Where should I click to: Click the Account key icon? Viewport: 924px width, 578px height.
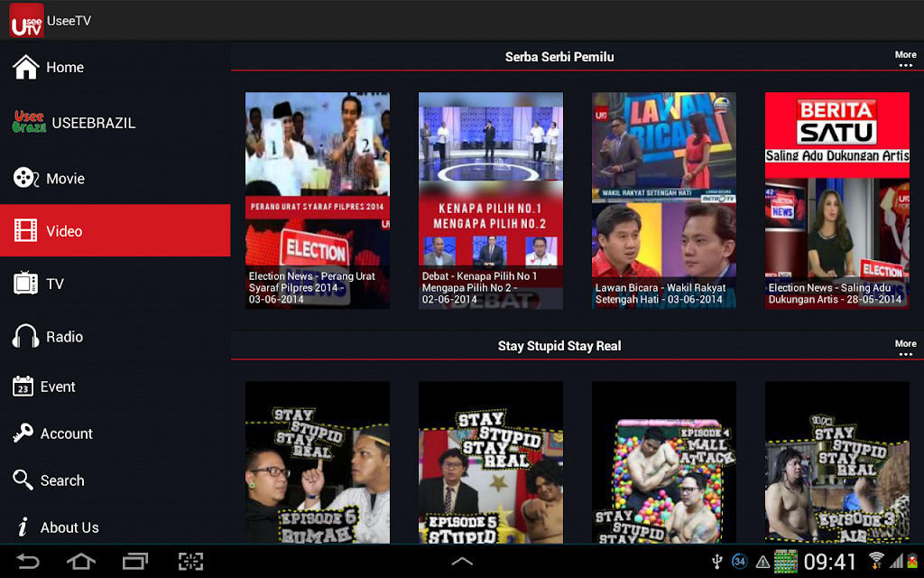23,433
